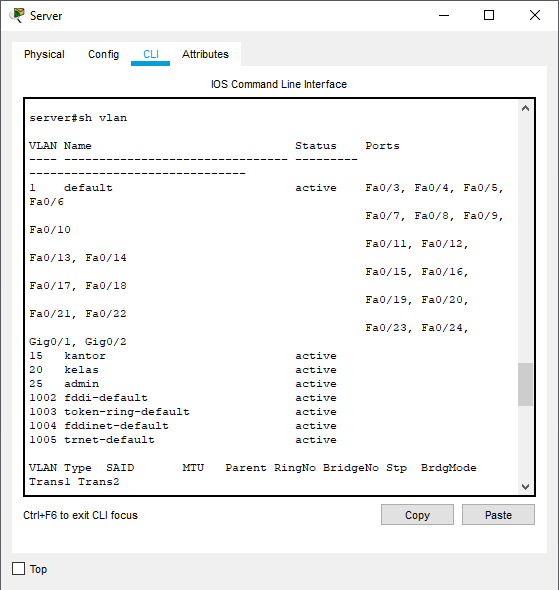This screenshot has width=559, height=590.
Task: Open the Config tab
Action: (x=103, y=54)
